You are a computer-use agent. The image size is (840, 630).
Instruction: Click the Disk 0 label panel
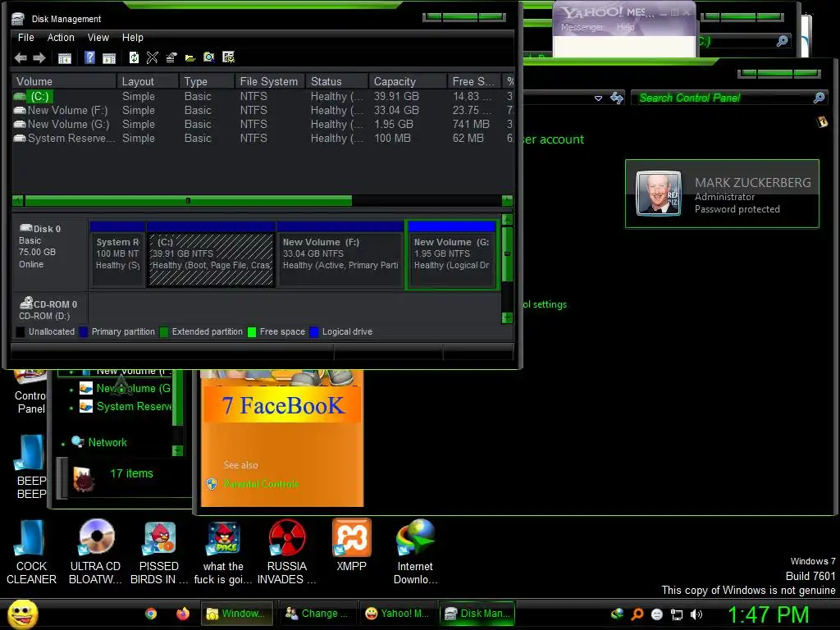pyautogui.click(x=50, y=253)
